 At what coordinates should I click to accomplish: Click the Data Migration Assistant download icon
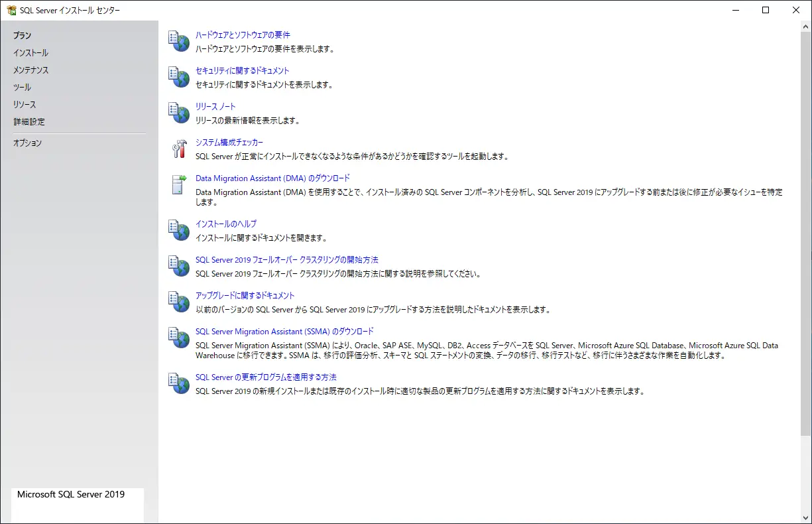179,184
